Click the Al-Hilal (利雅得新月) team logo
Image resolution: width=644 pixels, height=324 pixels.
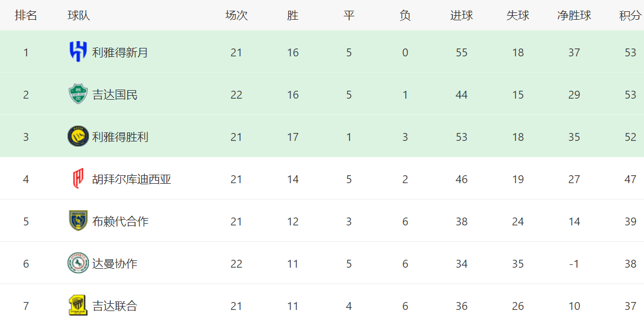[78, 52]
